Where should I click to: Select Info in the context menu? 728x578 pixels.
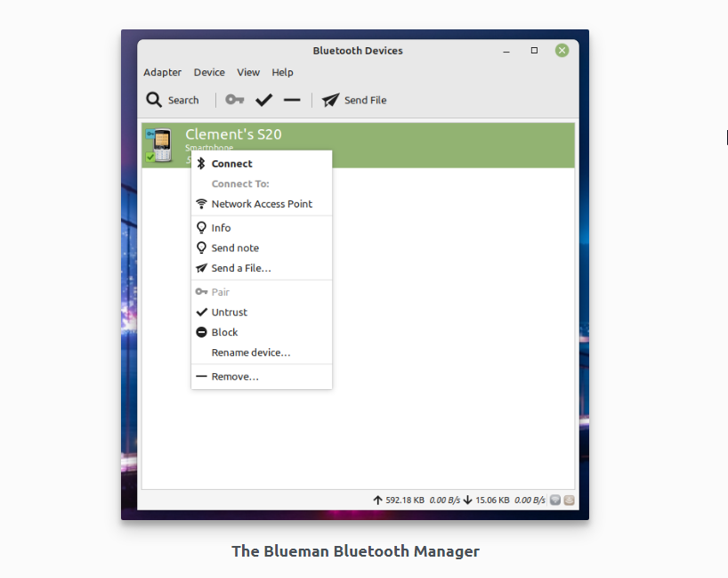[x=219, y=227]
